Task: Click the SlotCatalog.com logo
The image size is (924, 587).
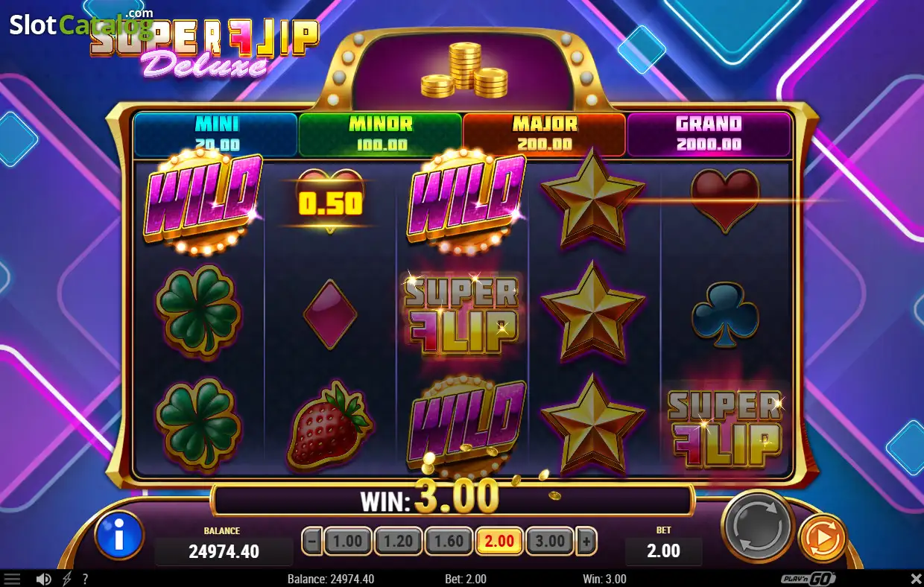Action: (81, 24)
